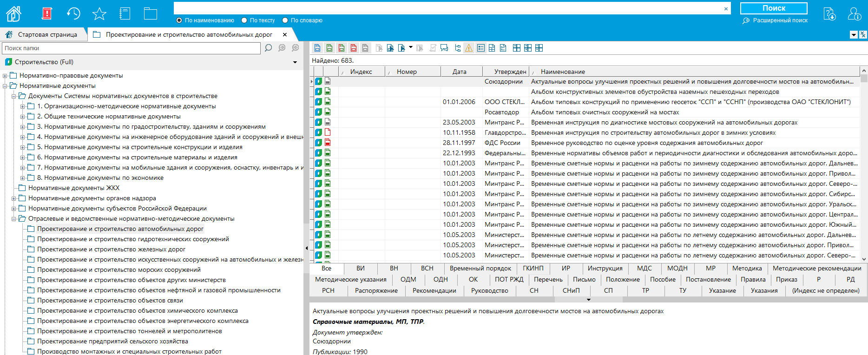Open document dated 10.11.1958 from Главдорстрой

[x=585, y=132]
